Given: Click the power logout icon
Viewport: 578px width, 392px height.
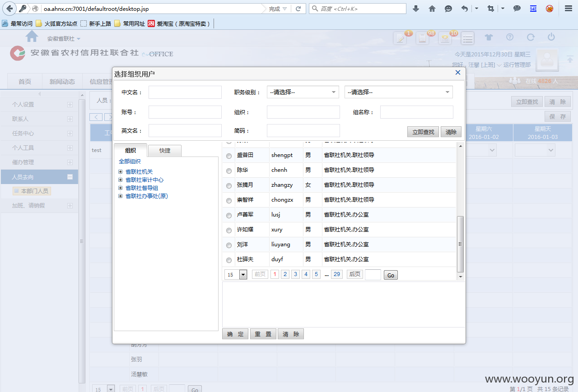Looking at the screenshot, I should click(x=551, y=37).
